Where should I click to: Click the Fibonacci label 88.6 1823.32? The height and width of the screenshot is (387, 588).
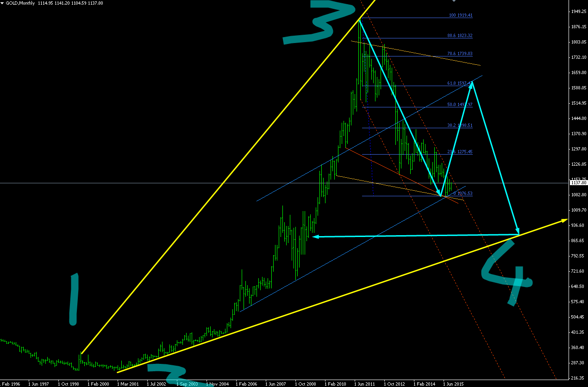click(x=460, y=35)
